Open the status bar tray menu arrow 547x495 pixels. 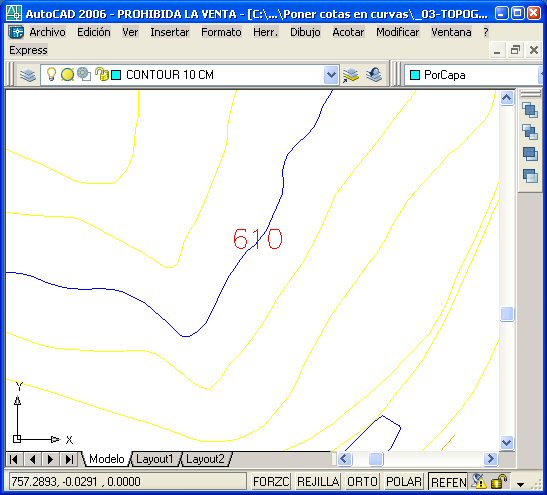click(520, 484)
